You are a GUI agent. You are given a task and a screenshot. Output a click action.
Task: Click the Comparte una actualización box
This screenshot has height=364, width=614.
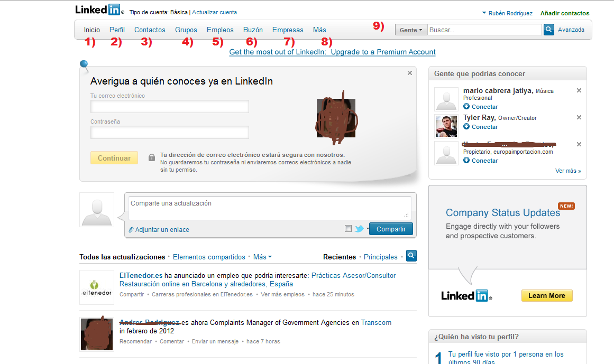click(270, 208)
